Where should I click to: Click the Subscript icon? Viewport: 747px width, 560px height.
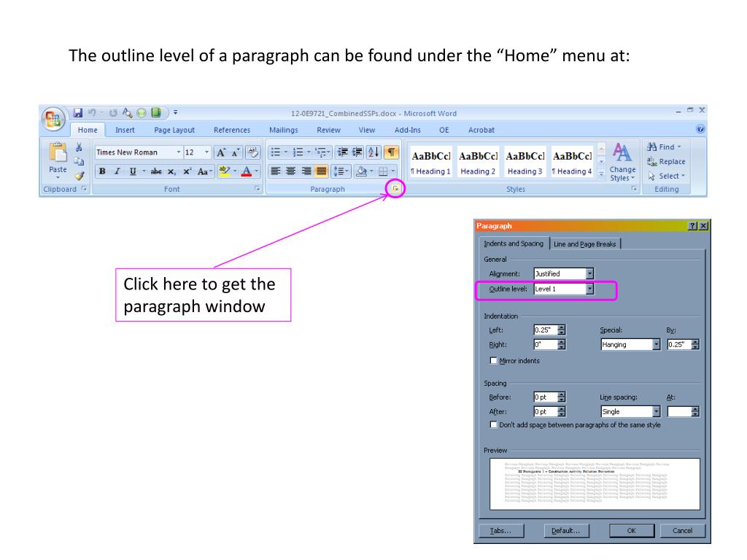171,171
